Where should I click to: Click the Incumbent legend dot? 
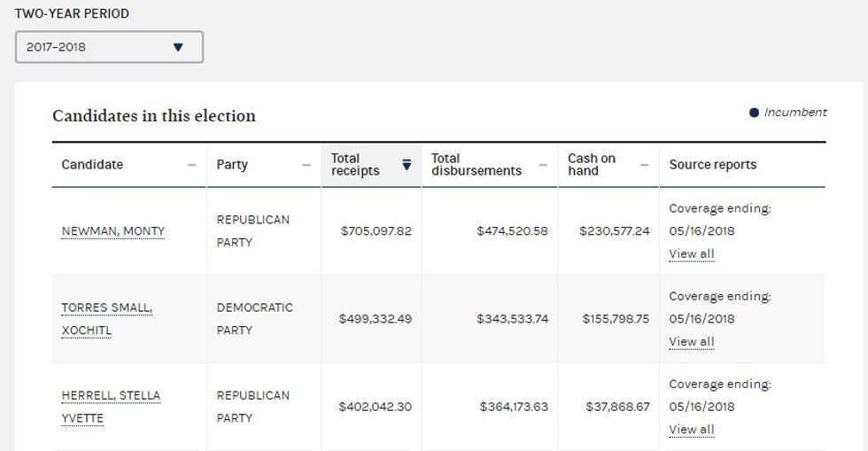point(754,113)
